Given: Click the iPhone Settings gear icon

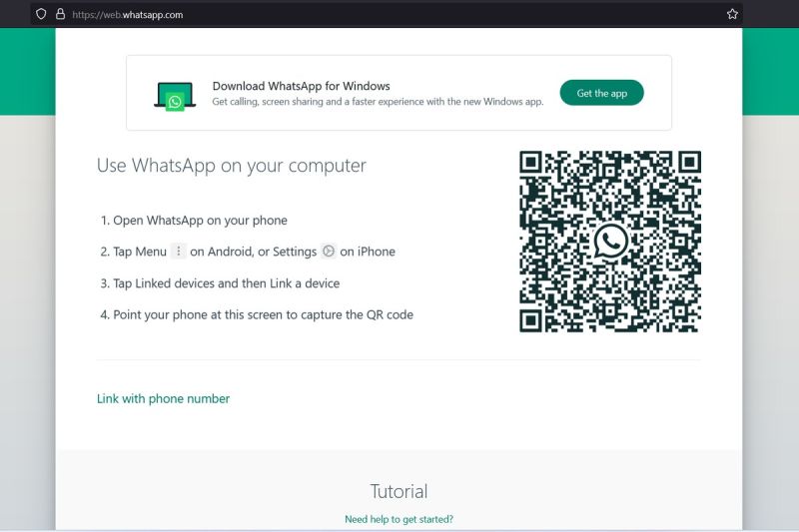Looking at the screenshot, I should click(329, 251).
